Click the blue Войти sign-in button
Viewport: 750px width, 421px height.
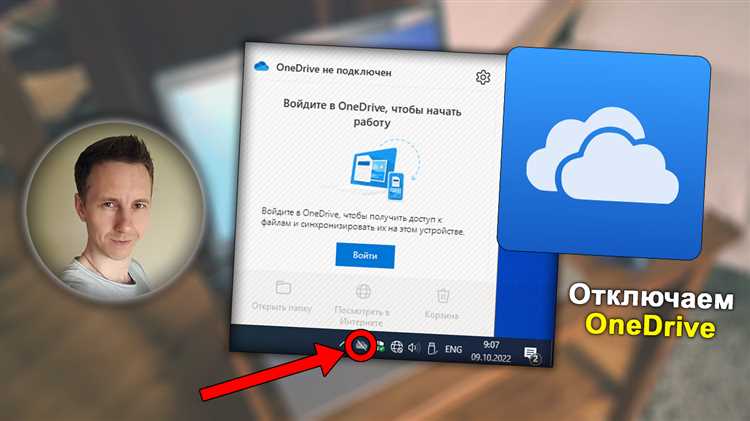[365, 256]
